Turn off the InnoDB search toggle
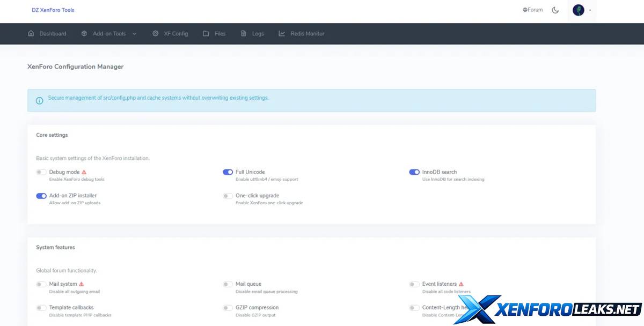The image size is (644, 326). (x=414, y=172)
